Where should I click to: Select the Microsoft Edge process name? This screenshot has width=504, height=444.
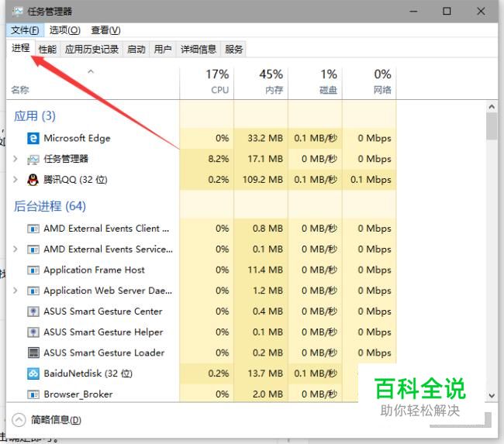click(77, 139)
